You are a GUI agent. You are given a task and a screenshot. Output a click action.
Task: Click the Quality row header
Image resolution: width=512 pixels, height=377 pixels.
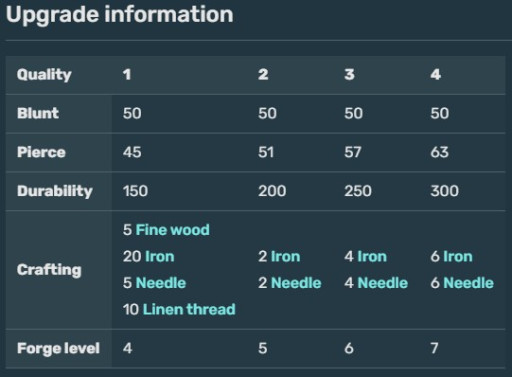44,75
